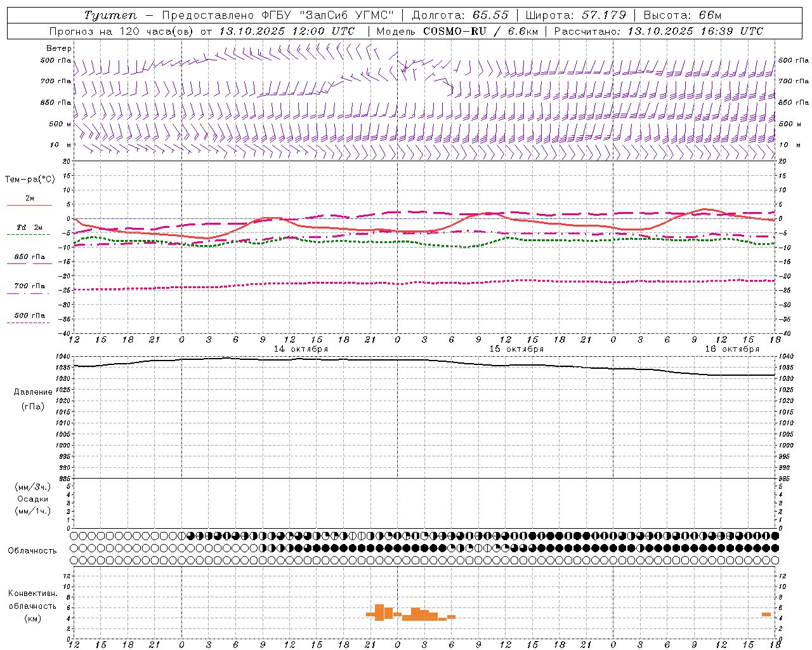The width and height of the screenshot is (812, 650).
Task: Click the 985 tick on the left pressure axis
Action: [x=64, y=479]
